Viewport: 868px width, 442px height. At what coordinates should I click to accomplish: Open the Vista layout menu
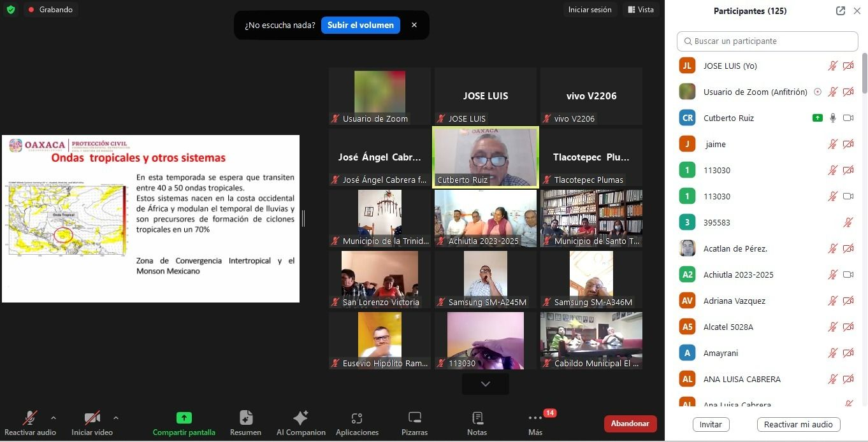[x=641, y=10]
